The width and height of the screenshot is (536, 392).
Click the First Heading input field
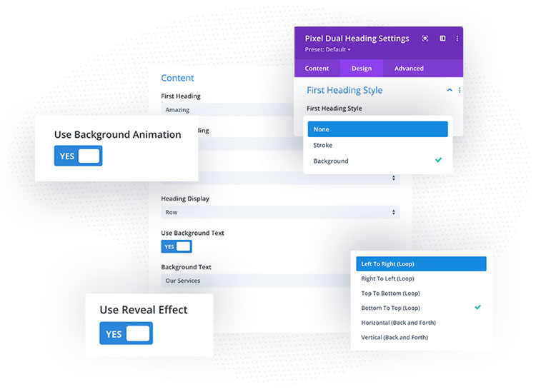coord(228,110)
